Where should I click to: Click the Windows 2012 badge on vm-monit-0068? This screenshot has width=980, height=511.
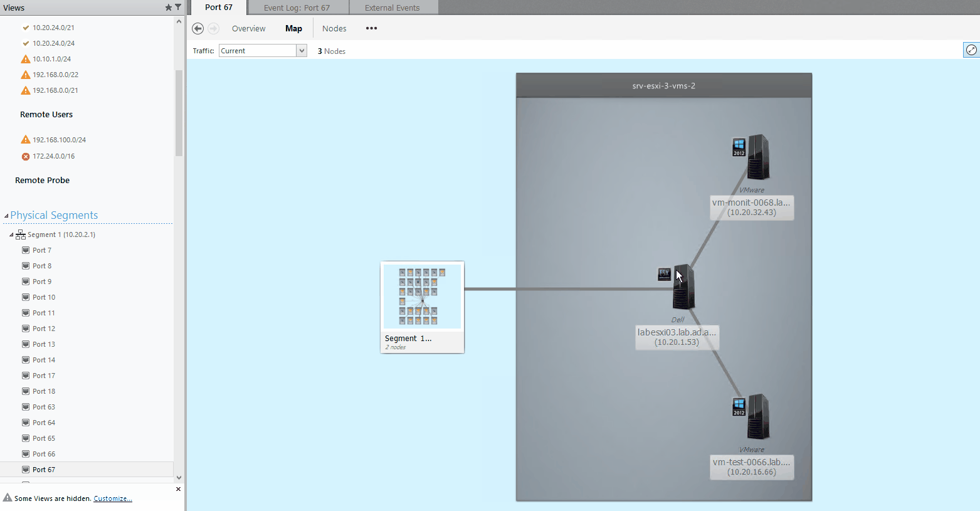[739, 147]
